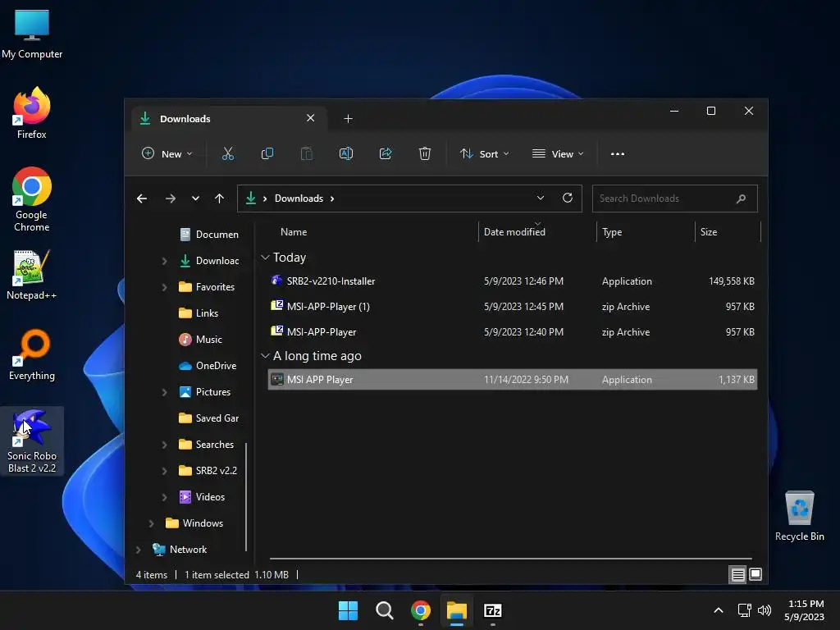Select the Firefox desktop shortcut

pyautogui.click(x=32, y=113)
